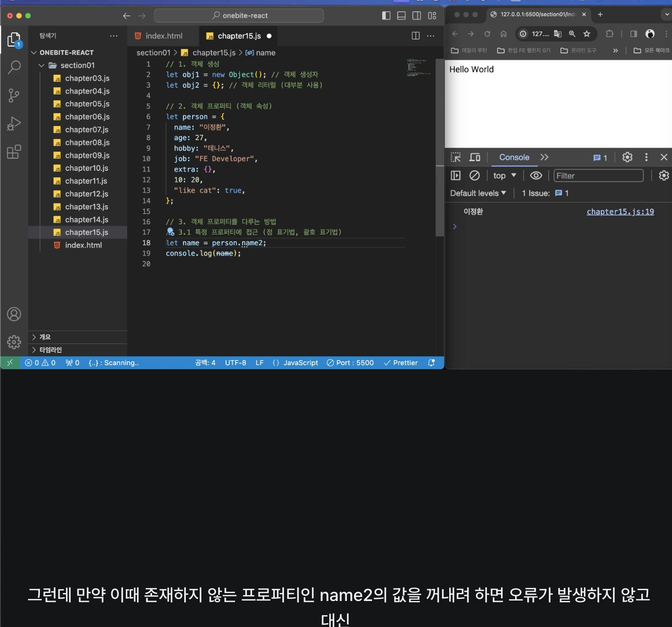The width and height of the screenshot is (672, 627).
Task: Click Port : 5500 in status bar
Action: (350, 363)
